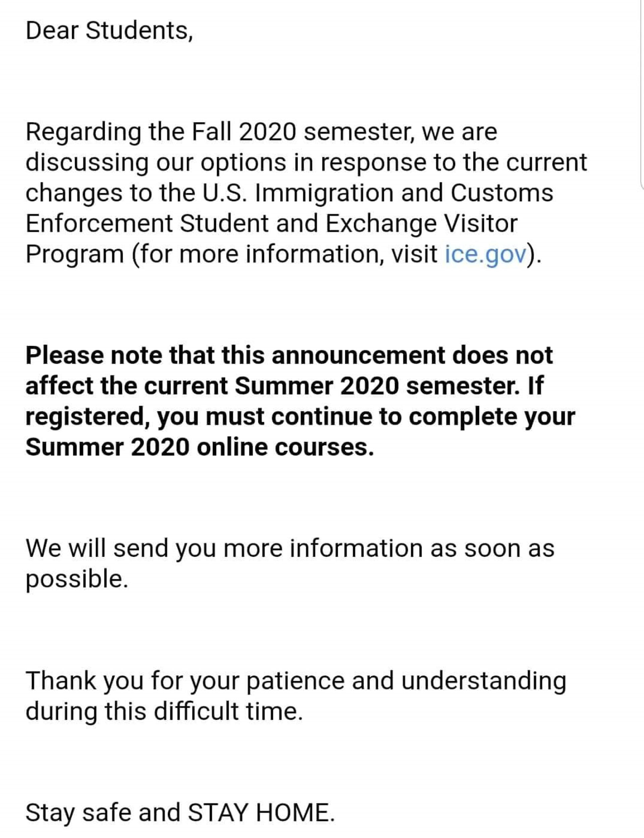
Task: Click the phrase 'for more information, visit'
Action: 289,255
